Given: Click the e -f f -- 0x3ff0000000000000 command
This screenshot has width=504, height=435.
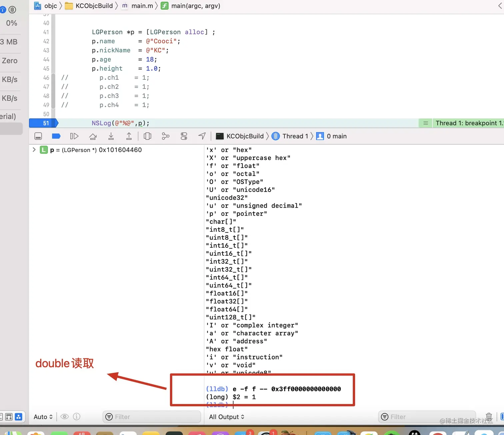Looking at the screenshot, I should (x=287, y=389).
